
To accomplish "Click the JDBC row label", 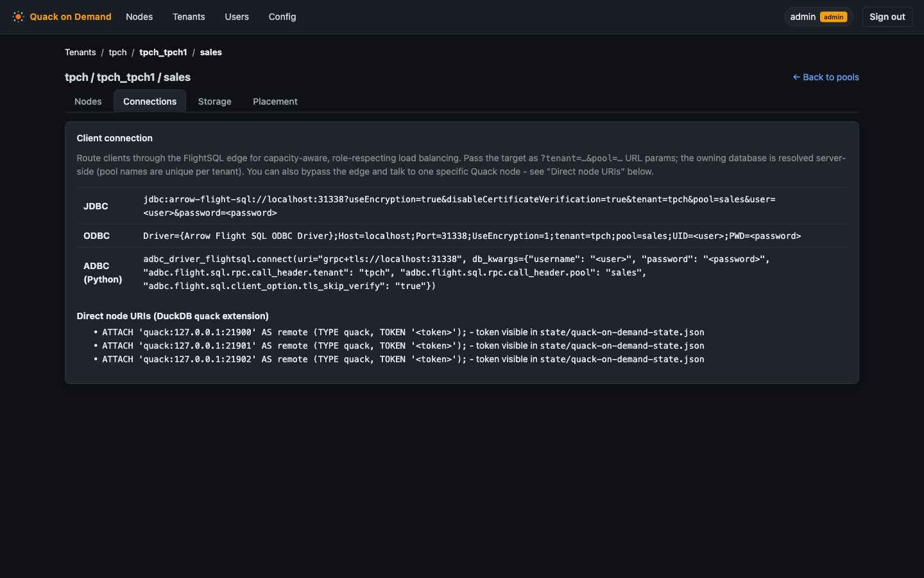I will point(96,206).
